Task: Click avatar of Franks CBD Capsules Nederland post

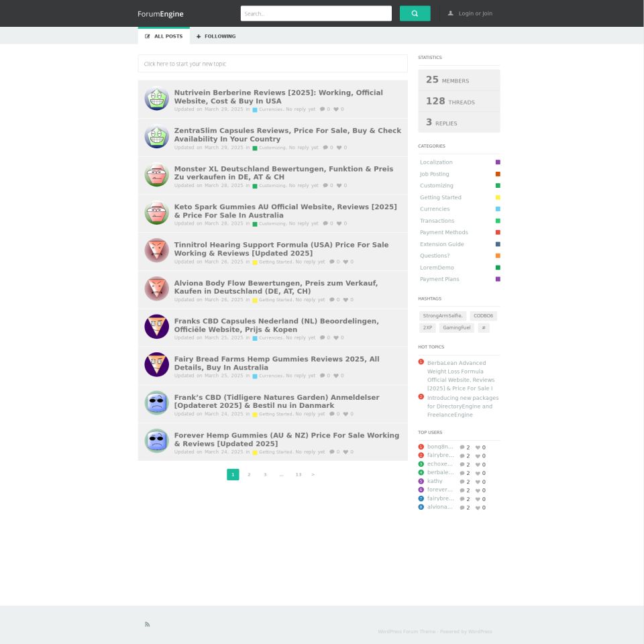Action: coord(156,327)
